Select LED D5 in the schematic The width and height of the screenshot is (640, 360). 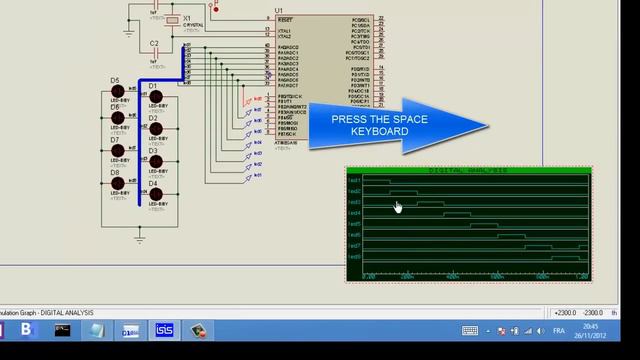pos(118,91)
